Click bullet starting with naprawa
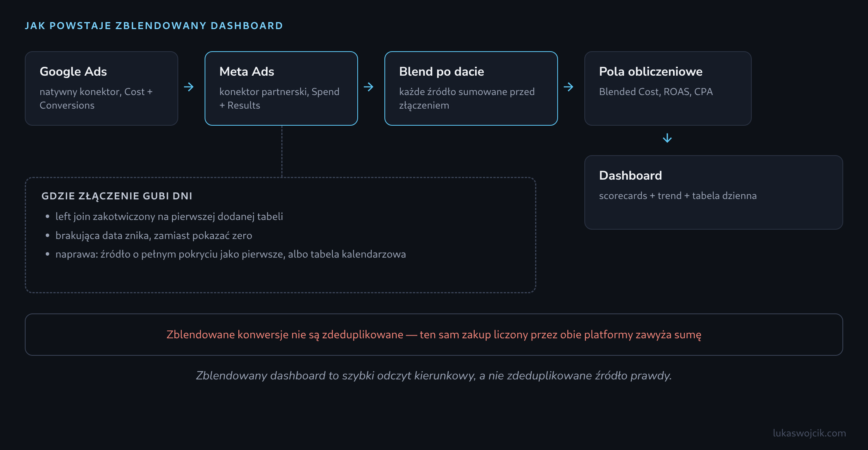 coord(231,254)
